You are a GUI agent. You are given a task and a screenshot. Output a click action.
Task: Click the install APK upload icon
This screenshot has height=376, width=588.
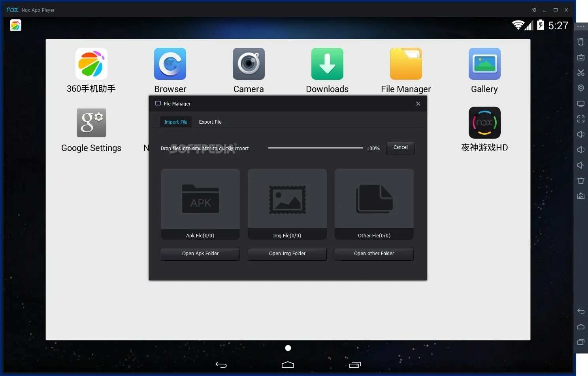point(581,196)
